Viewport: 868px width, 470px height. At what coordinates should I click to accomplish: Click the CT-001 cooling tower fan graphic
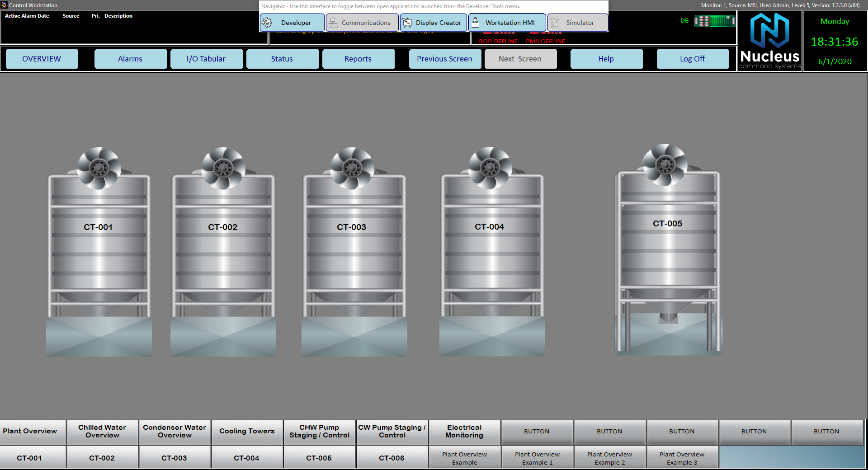click(99, 168)
